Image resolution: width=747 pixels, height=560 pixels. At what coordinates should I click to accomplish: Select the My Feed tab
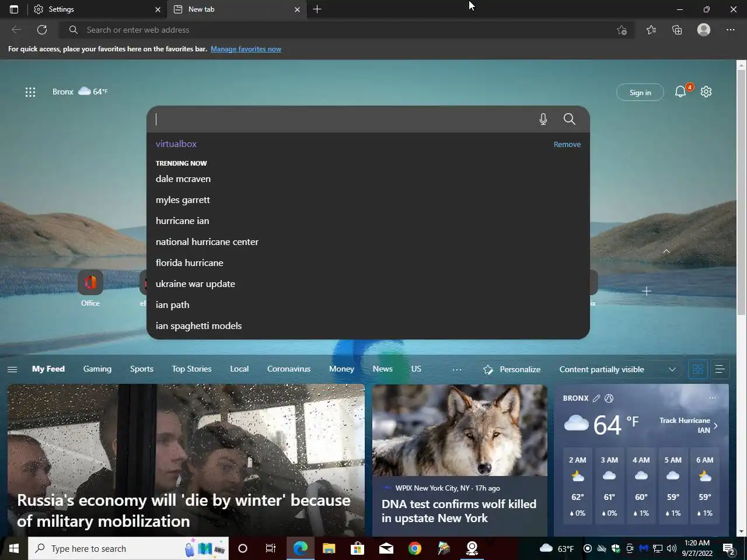tap(48, 369)
